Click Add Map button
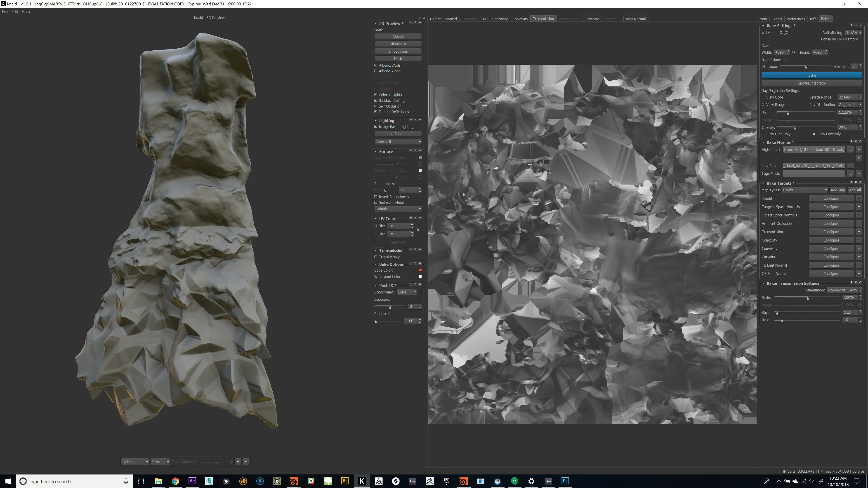This screenshot has width=868, height=488. coord(837,190)
